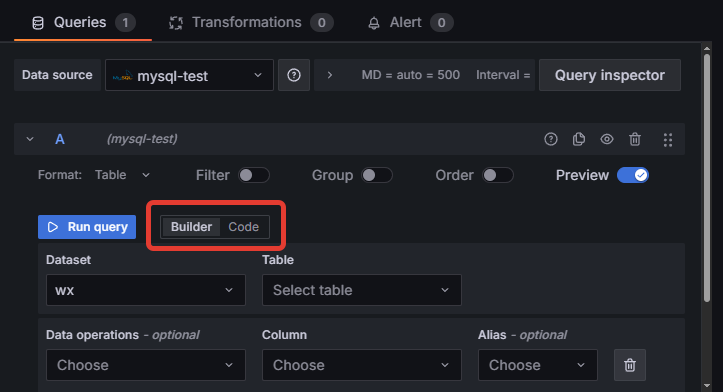Click the scrollbar down arrow
This screenshot has height=392, width=723.
[x=707, y=386]
